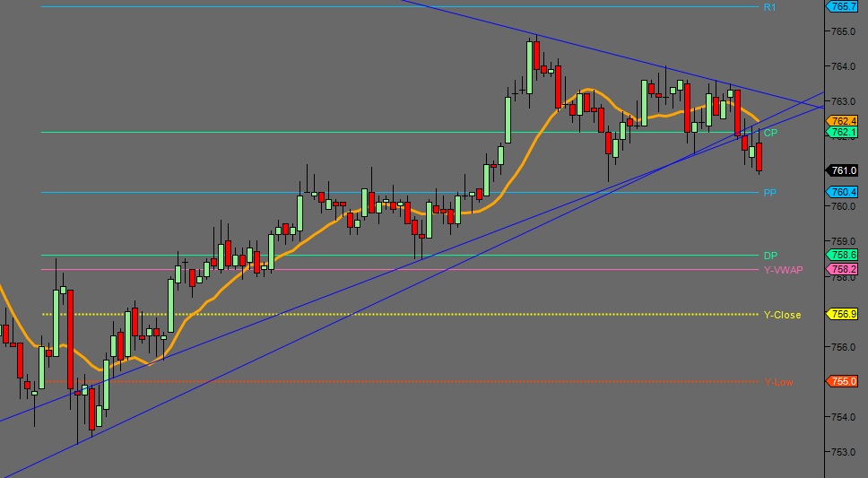Select the pink 758.2 price tag
This screenshot has height=478, width=868.
click(842, 269)
